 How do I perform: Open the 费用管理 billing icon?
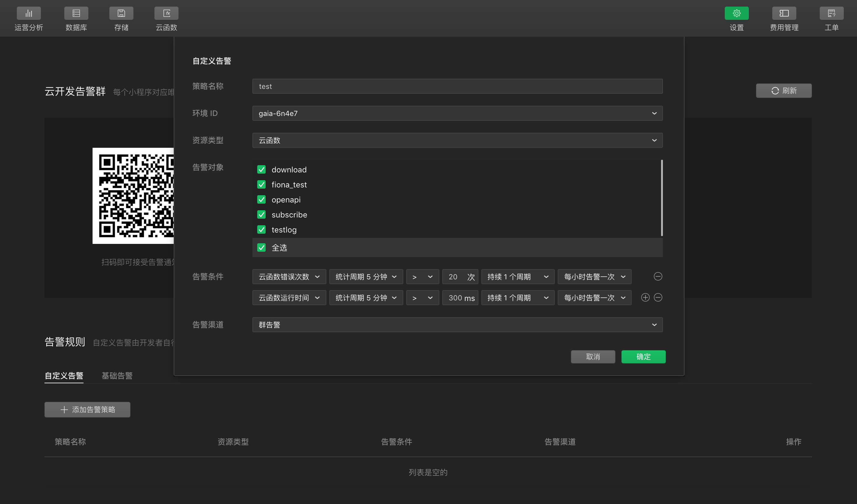coord(784,14)
